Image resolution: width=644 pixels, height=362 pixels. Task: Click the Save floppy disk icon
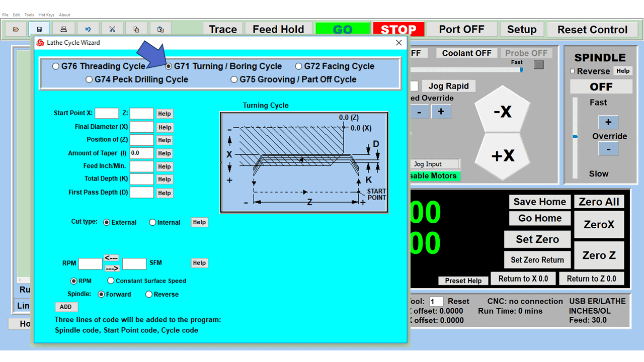pos(40,29)
